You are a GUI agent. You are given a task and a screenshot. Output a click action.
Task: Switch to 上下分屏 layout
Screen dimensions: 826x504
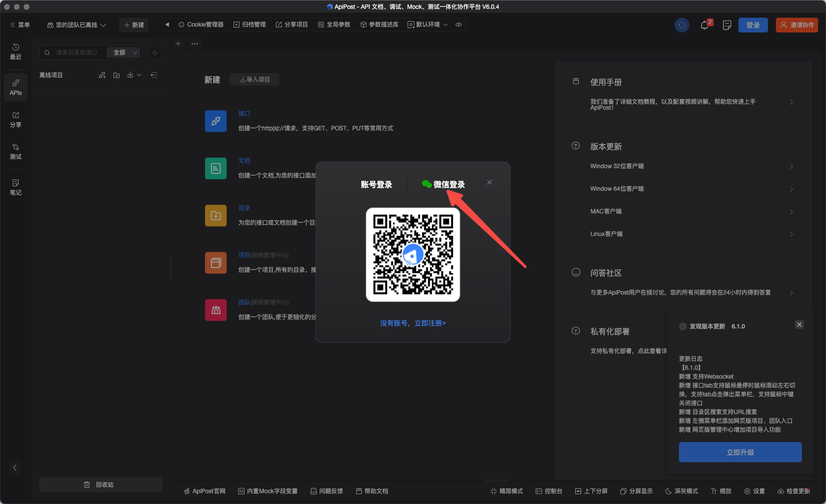click(591, 491)
